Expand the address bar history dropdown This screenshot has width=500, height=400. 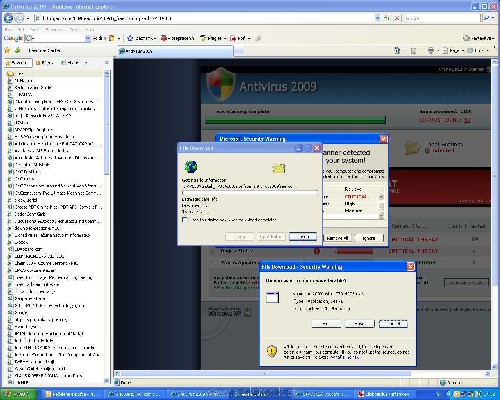(x=377, y=18)
